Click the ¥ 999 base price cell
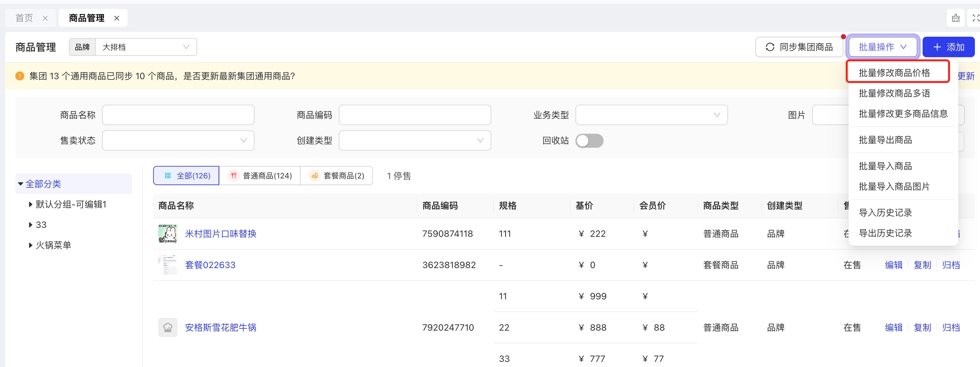 click(592, 296)
